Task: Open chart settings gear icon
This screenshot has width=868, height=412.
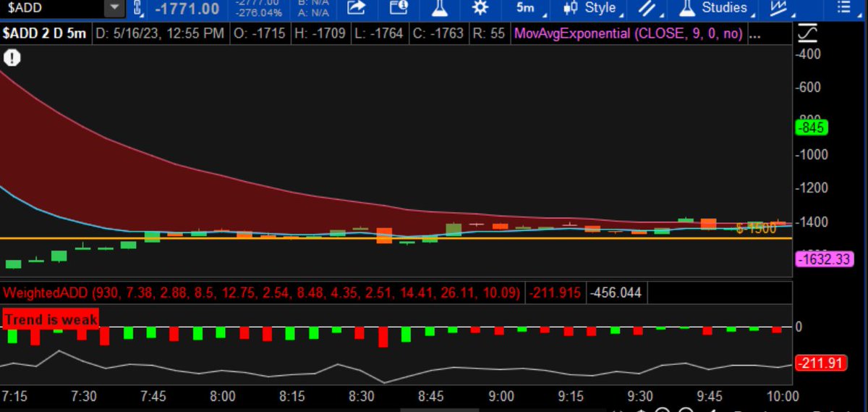Action: [x=480, y=8]
